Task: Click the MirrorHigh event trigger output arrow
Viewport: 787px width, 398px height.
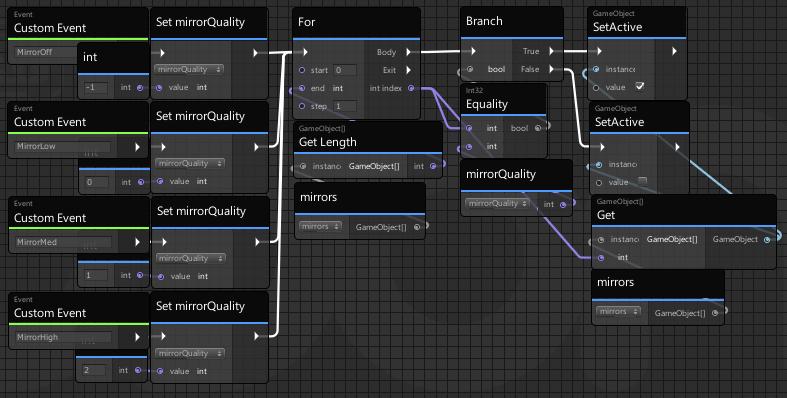Action: click(x=138, y=337)
